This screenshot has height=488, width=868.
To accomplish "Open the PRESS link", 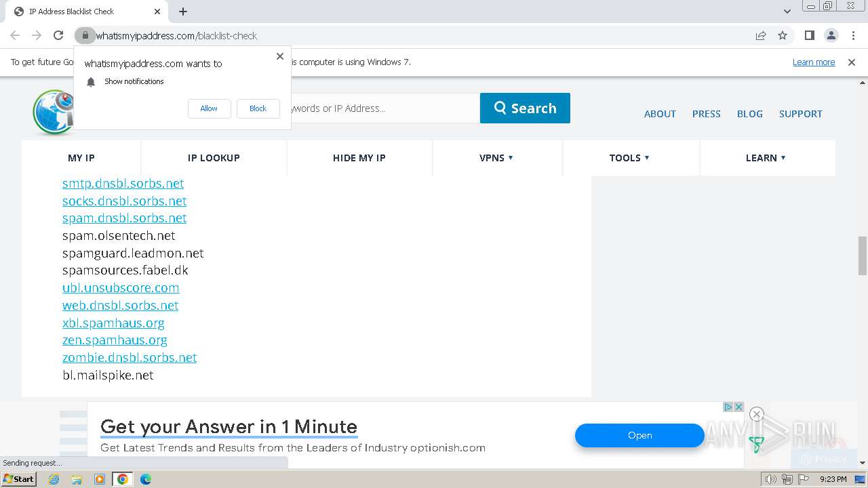I will coord(706,114).
